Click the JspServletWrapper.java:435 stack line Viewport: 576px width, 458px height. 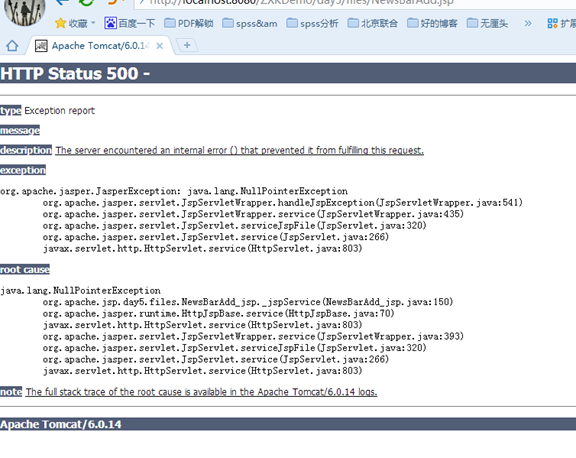click(x=253, y=214)
